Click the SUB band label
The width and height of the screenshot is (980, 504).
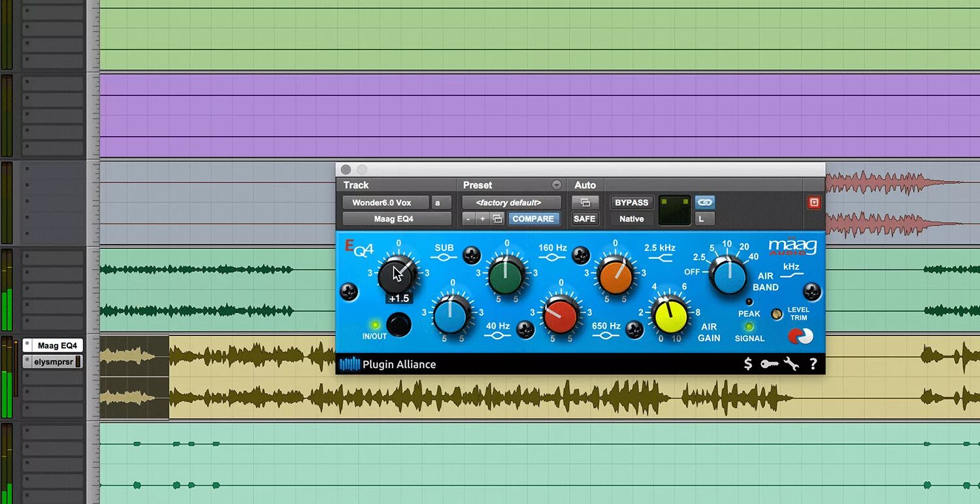click(x=444, y=248)
